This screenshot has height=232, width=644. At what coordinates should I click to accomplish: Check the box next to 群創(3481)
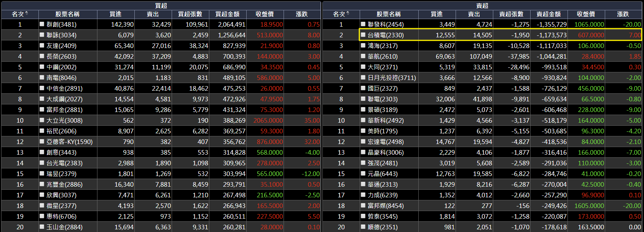pos(42,24)
